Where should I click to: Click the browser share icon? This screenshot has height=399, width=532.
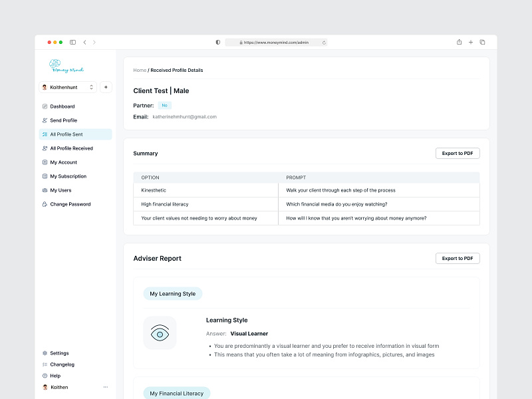pos(459,42)
